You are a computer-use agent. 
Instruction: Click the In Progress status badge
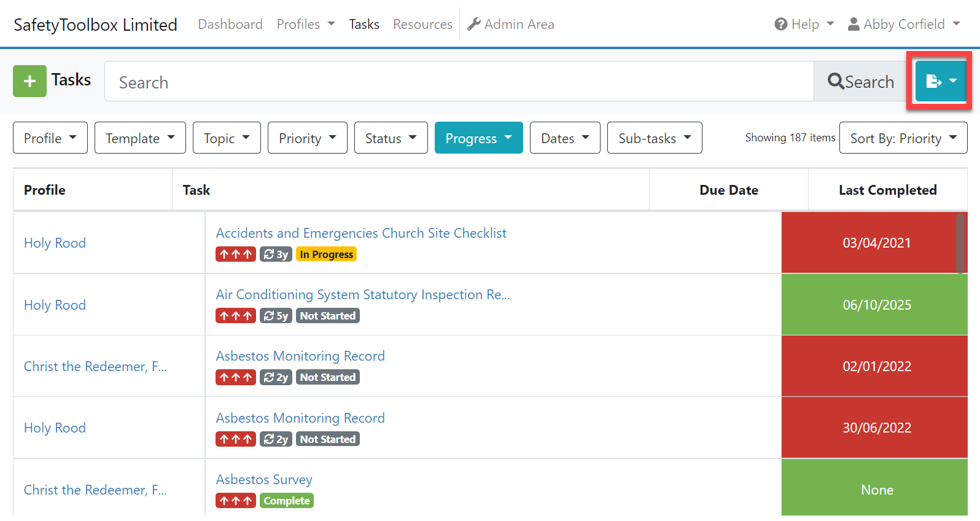326,254
